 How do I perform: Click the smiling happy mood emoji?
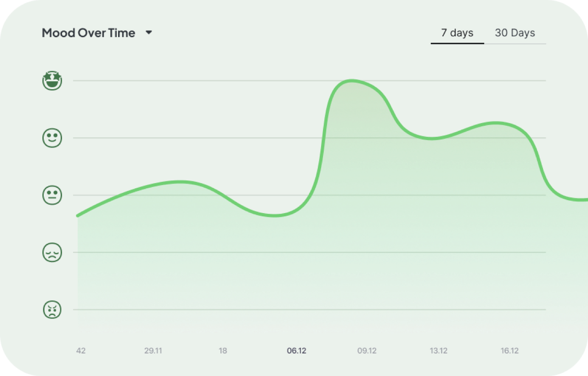[52, 138]
